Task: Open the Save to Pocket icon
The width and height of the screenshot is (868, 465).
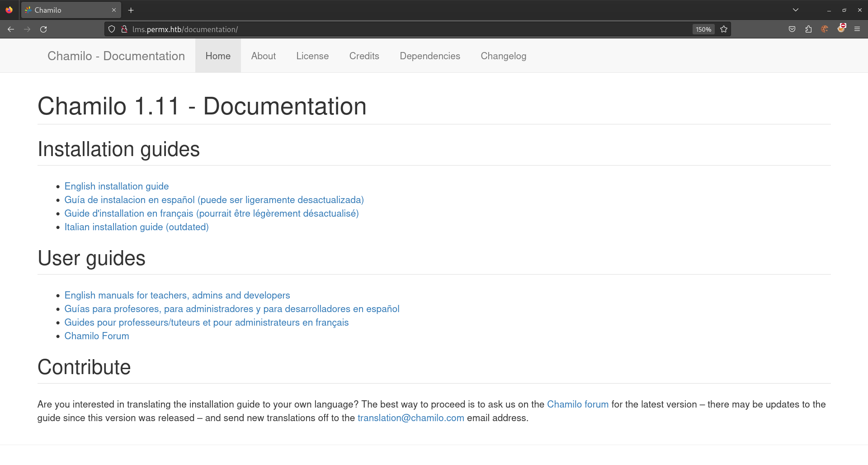Action: [792, 29]
